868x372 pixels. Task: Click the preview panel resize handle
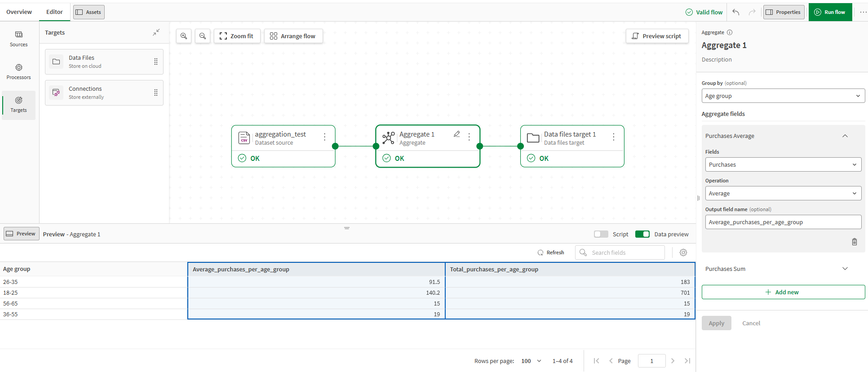tap(347, 228)
